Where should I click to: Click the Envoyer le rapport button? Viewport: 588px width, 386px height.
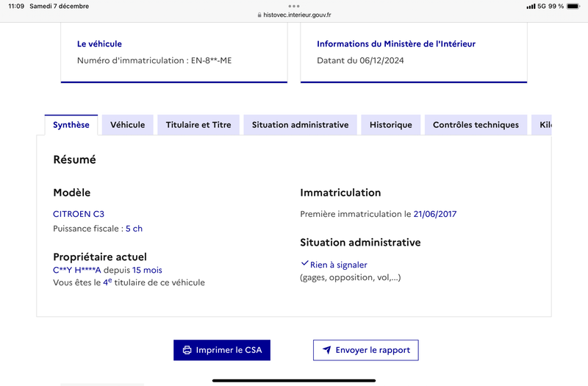pyautogui.click(x=365, y=350)
